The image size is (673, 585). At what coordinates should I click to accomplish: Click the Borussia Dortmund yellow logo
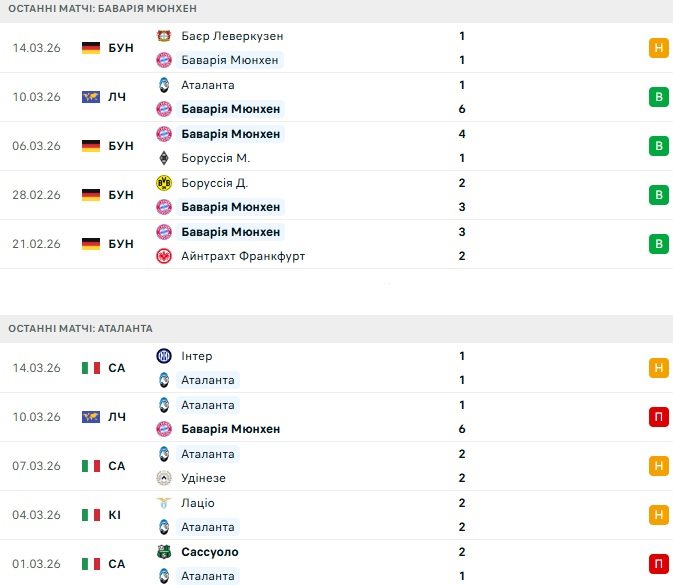pos(164,183)
